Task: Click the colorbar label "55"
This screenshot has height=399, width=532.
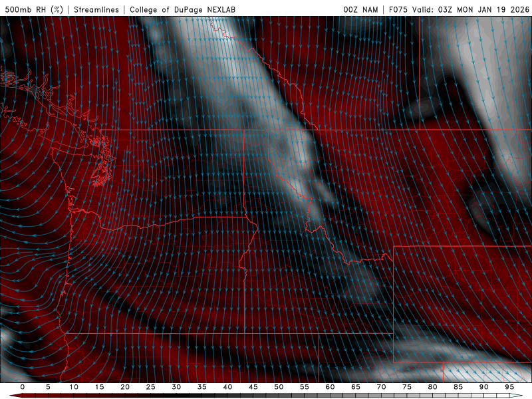Action: [x=305, y=387]
